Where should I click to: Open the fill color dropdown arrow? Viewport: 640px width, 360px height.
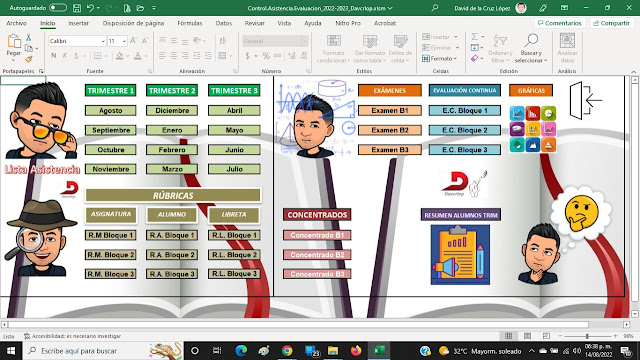point(128,56)
